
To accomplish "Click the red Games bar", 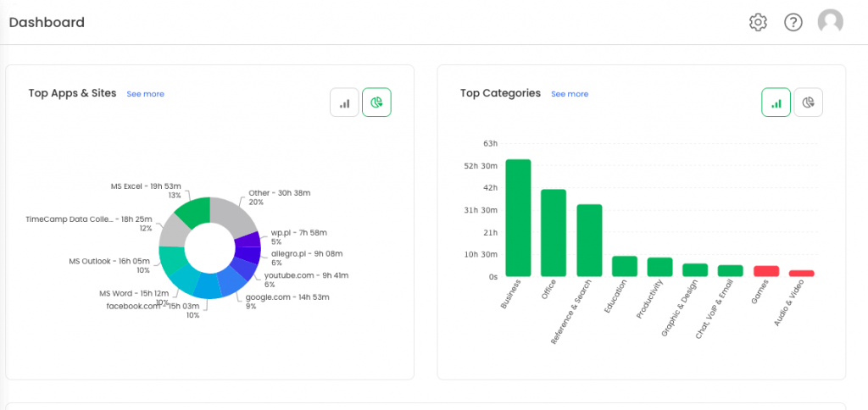I will pyautogui.click(x=766, y=271).
